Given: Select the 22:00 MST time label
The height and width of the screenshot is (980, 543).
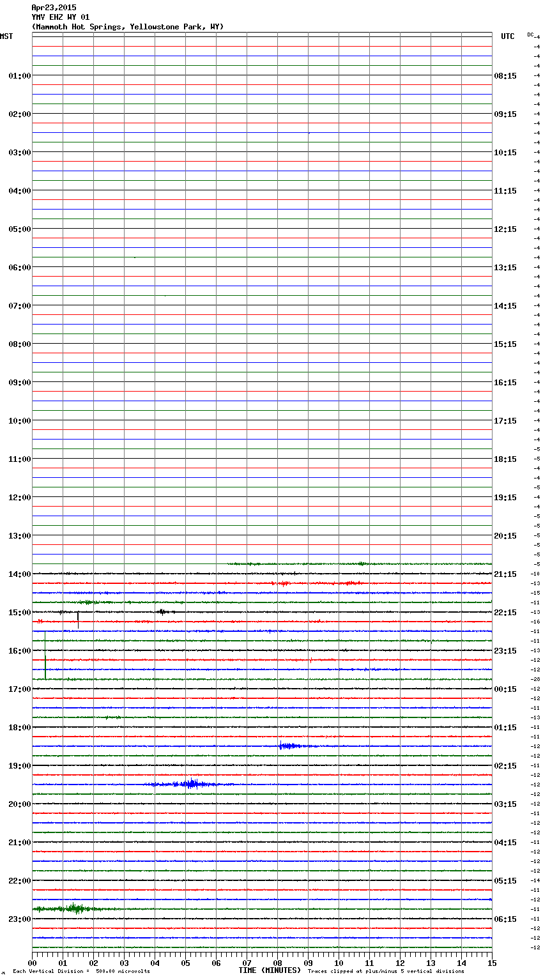Looking at the screenshot, I should [20, 881].
